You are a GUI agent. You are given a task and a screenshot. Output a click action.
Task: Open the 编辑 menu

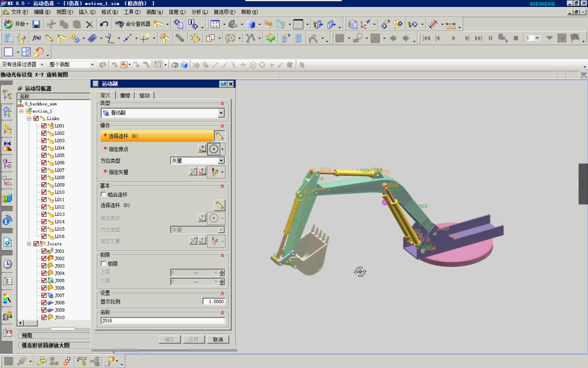click(x=42, y=12)
